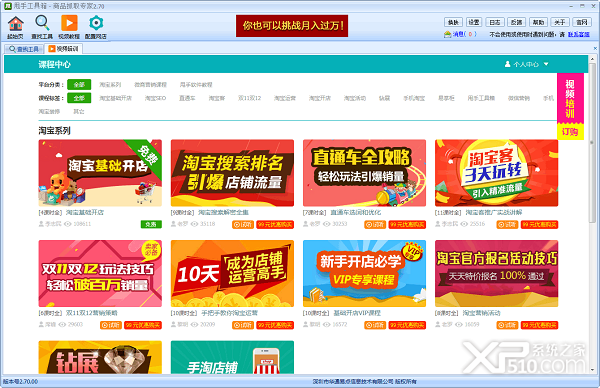Open the 淘宝官方报名活动技巧 thumbnail

point(496,274)
